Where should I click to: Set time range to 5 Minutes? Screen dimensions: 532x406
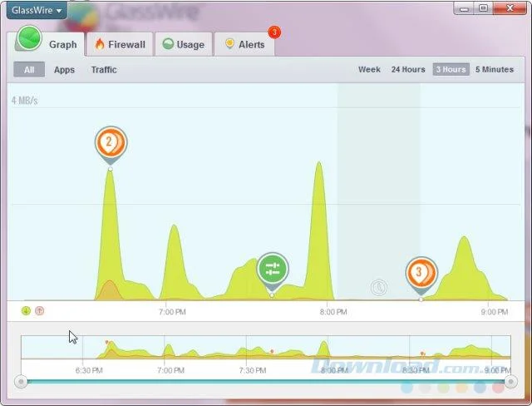(495, 70)
